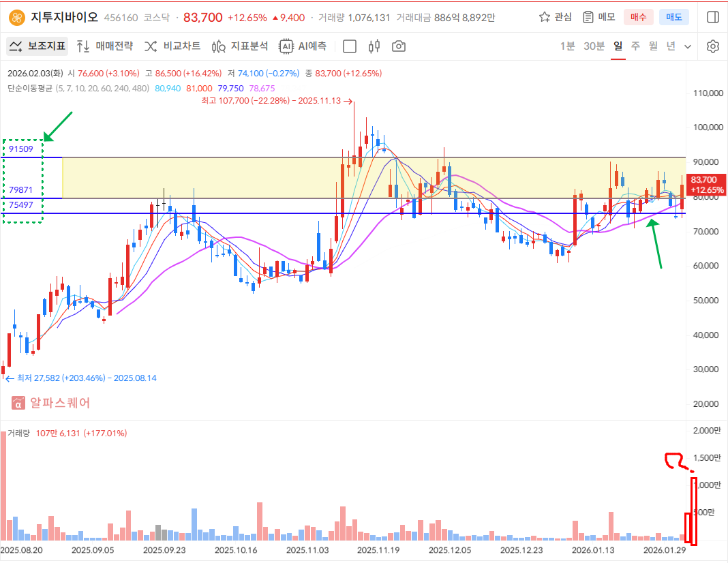This screenshot has height=563, width=728.
Task: Take a chart snapshot with camera icon
Action: click(399, 46)
